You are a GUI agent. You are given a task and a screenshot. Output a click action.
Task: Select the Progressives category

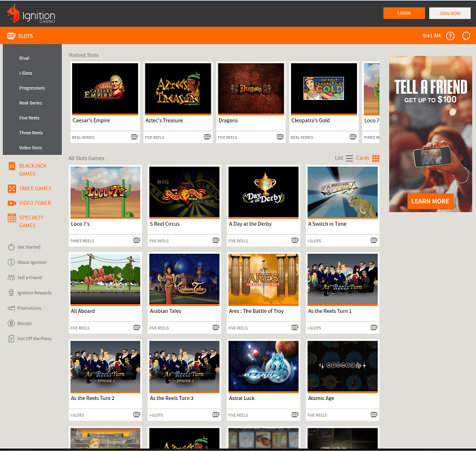click(32, 88)
